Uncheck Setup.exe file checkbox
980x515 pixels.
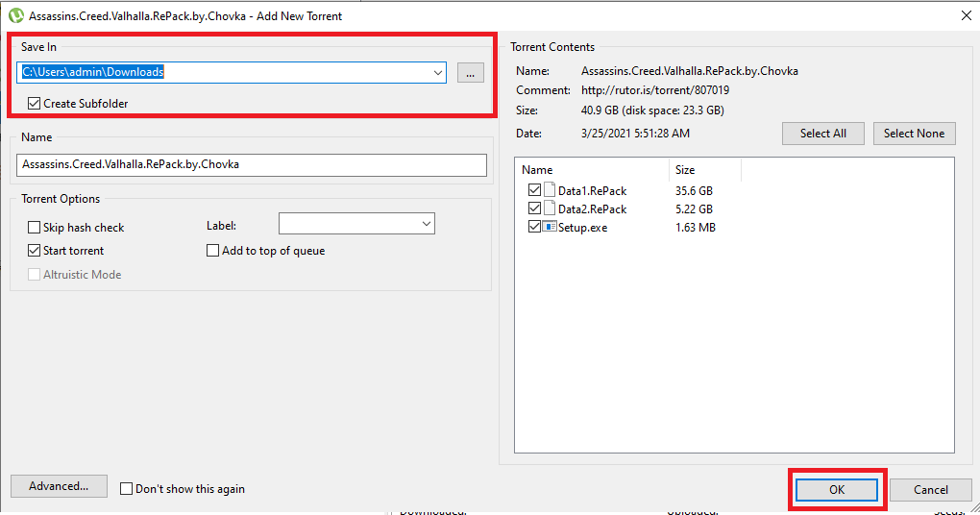coord(534,227)
